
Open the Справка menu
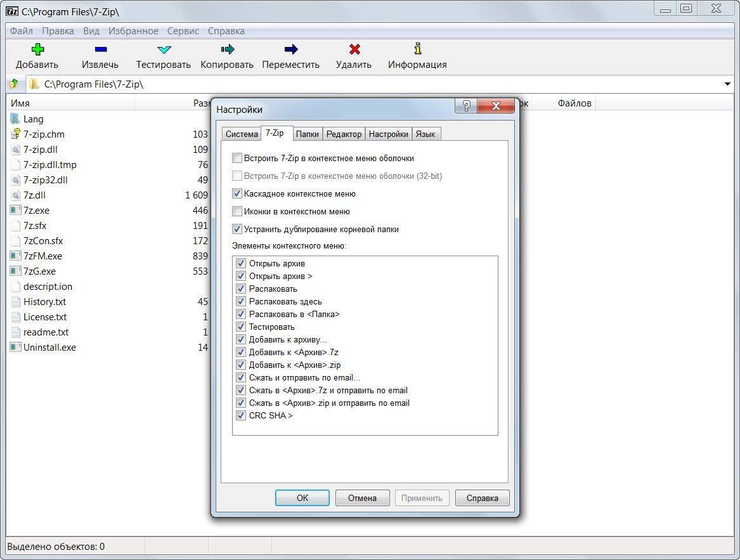(x=226, y=31)
